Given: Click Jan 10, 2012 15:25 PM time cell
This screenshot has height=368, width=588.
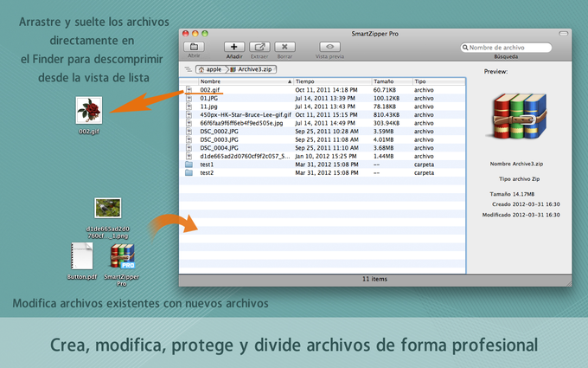Looking at the screenshot, I should 326,156.
